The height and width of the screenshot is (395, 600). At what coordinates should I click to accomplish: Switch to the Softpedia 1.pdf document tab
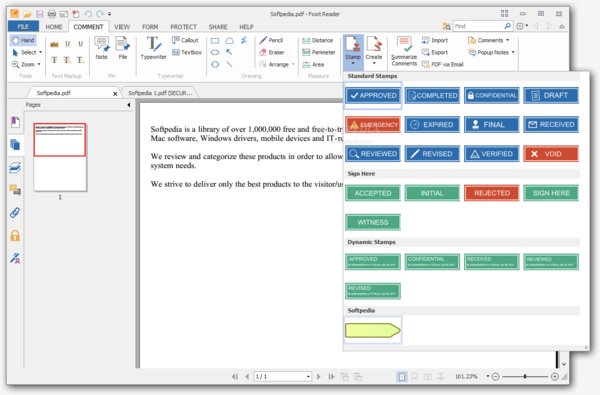click(x=160, y=93)
